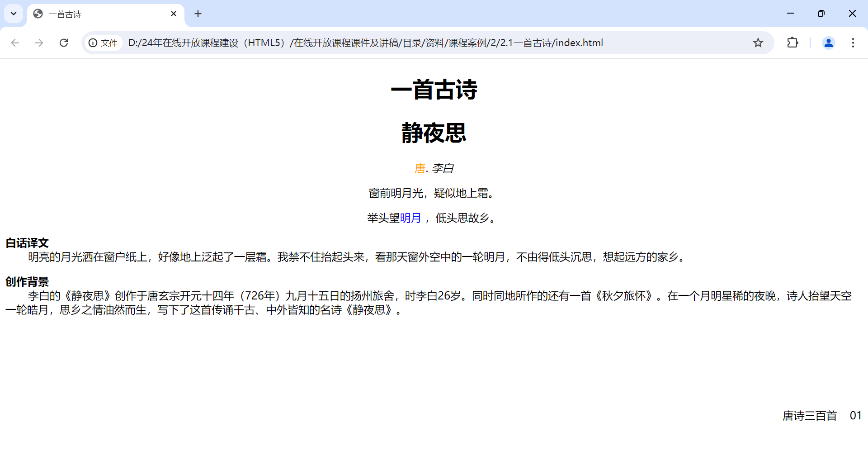The height and width of the screenshot is (456, 868).
Task: Click the 创作背景 heading
Action: pyautogui.click(x=27, y=282)
